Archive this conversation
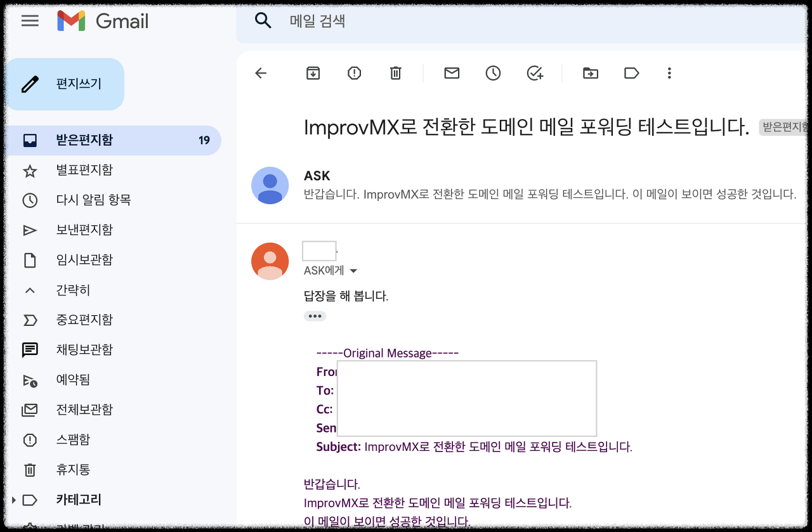The height and width of the screenshot is (532, 812). pos(313,73)
